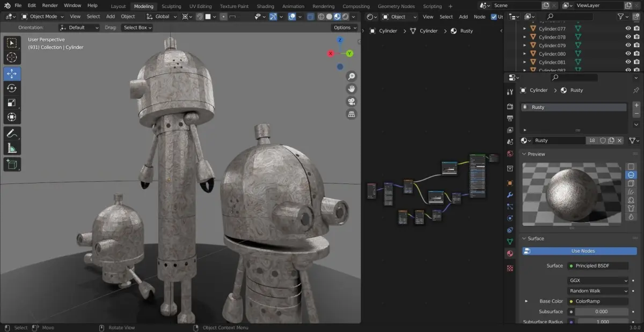The height and width of the screenshot is (332, 644).
Task: Open the Global transform orientation dropdown
Action: tap(162, 17)
